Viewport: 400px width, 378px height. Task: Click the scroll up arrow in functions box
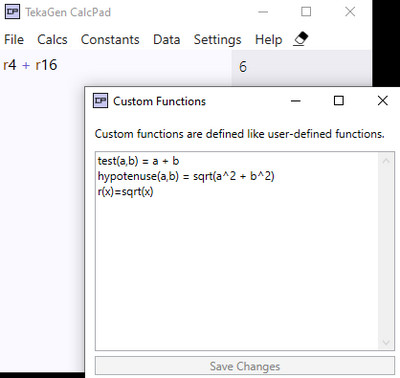click(386, 161)
